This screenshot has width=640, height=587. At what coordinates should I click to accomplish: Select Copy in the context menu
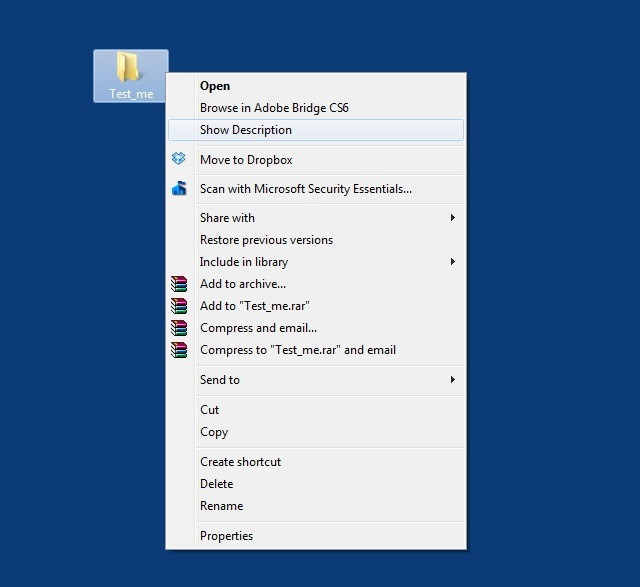pos(316,431)
